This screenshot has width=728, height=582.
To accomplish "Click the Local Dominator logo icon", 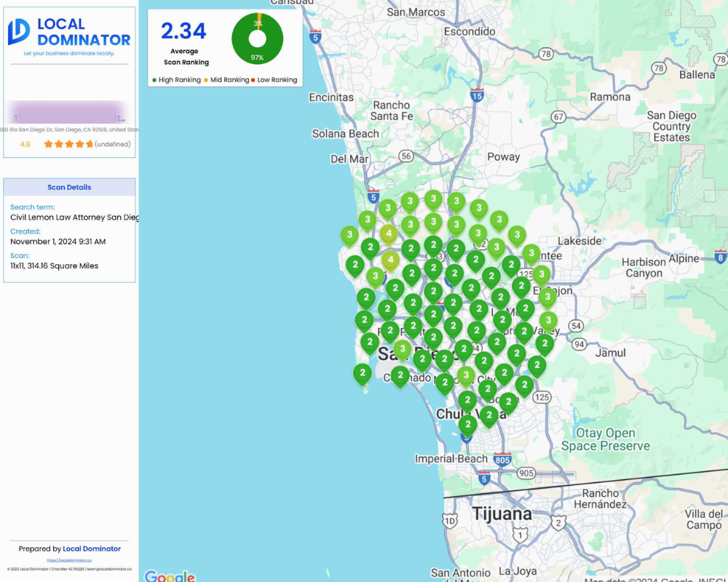I will [x=19, y=32].
